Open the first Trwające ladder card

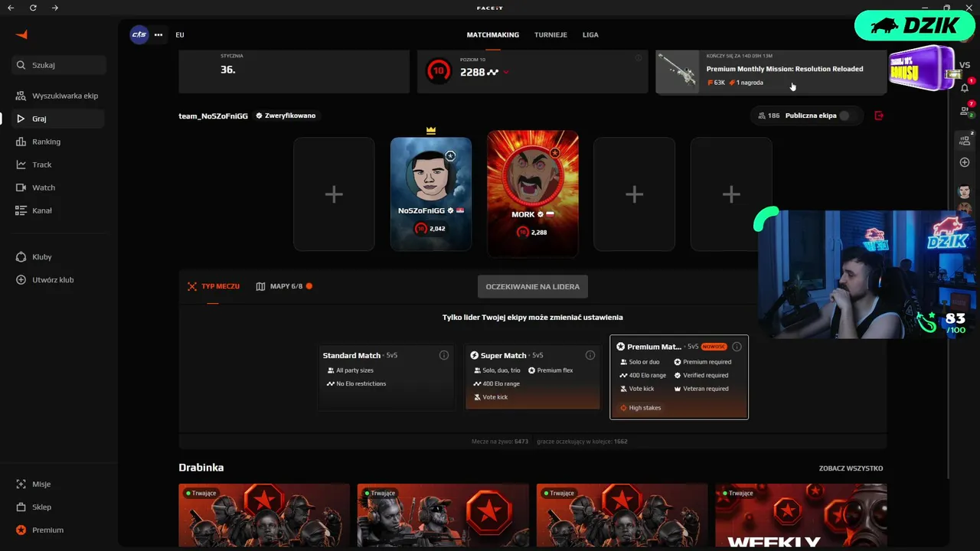tap(264, 516)
